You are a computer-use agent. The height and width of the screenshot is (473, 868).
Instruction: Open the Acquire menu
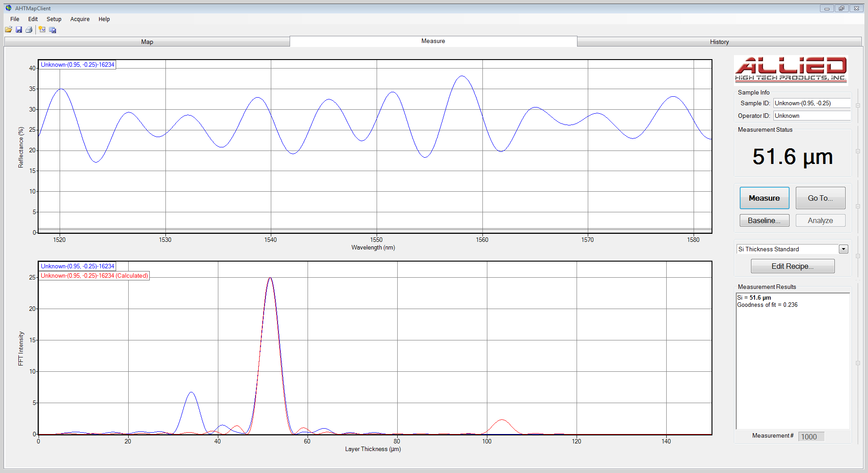[80, 19]
